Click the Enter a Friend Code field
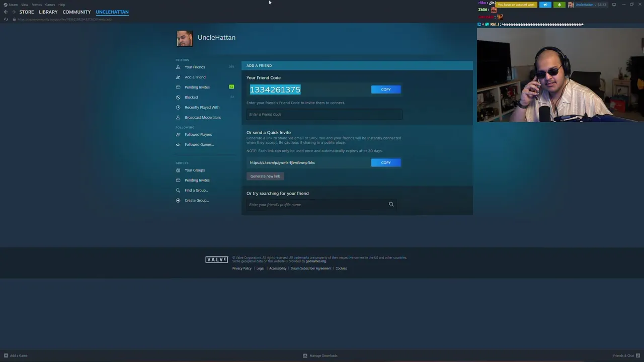This screenshot has width=644, height=362. [324, 114]
